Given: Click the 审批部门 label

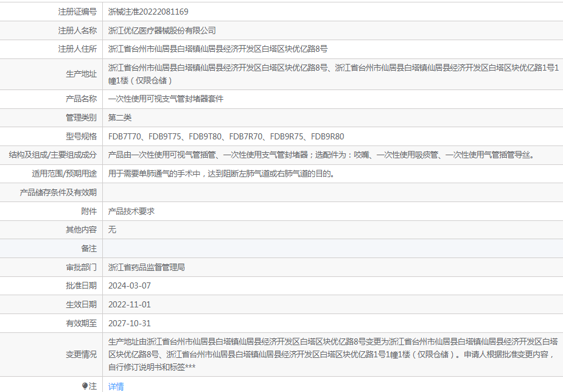Looking at the screenshot, I should 81,267.
